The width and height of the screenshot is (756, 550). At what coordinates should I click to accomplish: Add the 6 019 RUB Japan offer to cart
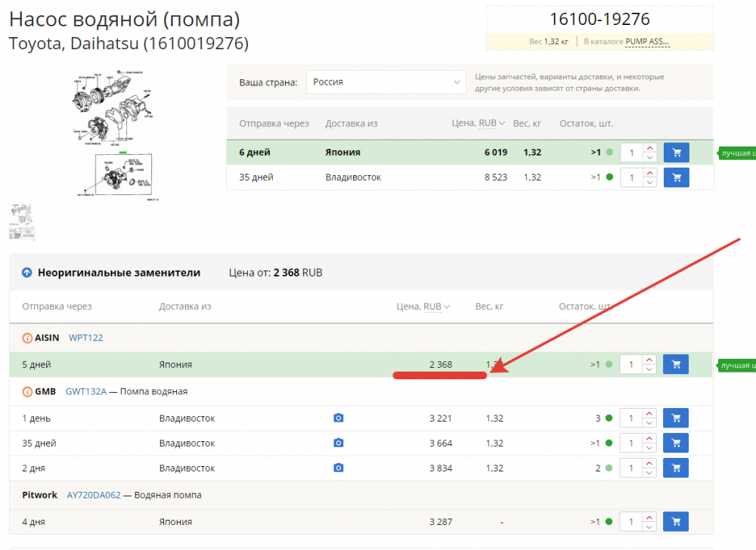(x=676, y=153)
